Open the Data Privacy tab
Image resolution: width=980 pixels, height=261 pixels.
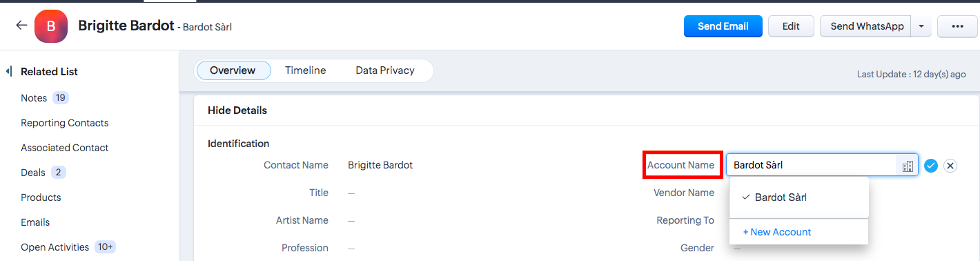pos(385,70)
